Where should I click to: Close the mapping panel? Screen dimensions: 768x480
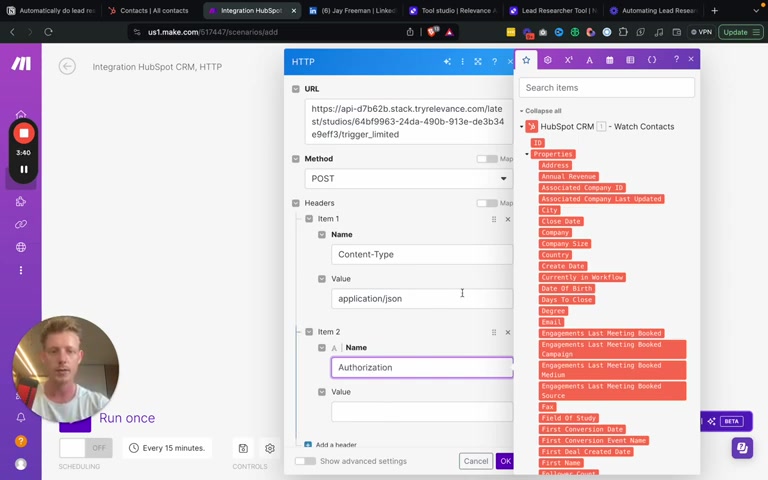tap(691, 59)
